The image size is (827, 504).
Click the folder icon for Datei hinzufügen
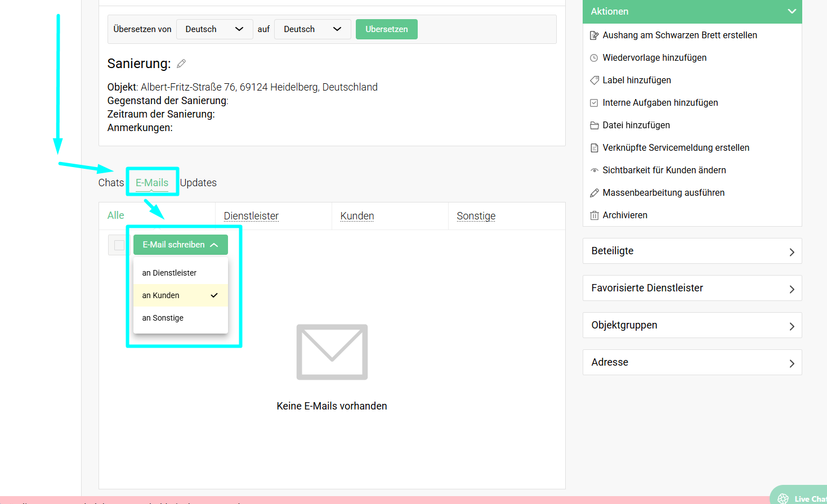[594, 125]
